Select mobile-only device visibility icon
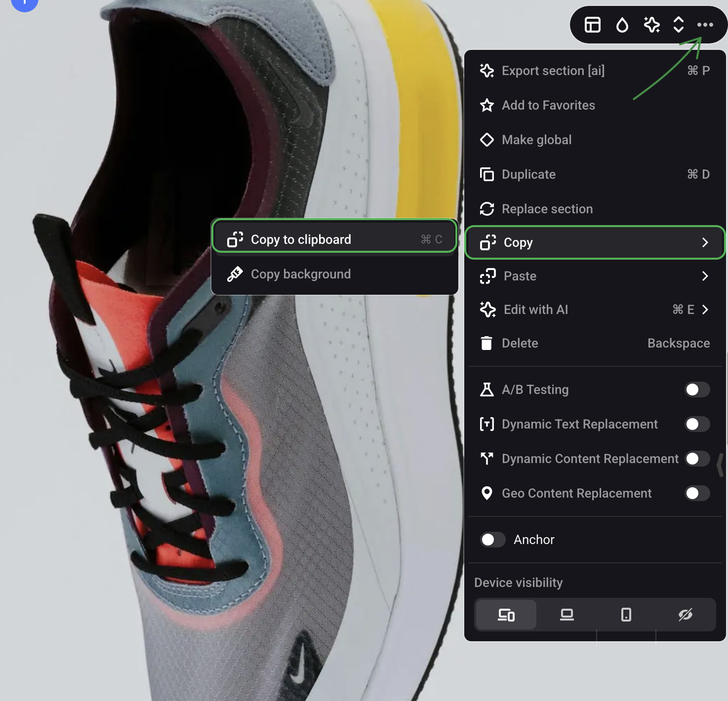The image size is (728, 701). [626, 615]
